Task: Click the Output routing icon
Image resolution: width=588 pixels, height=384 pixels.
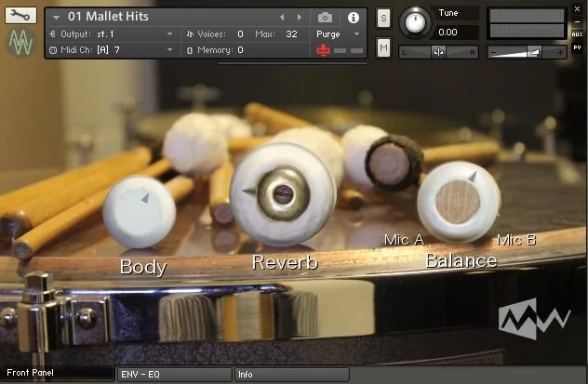Action: click(52, 34)
